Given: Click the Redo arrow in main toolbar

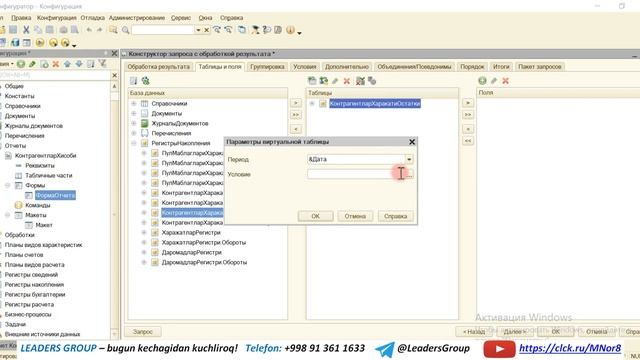Looking at the screenshot, I should tap(100, 30).
